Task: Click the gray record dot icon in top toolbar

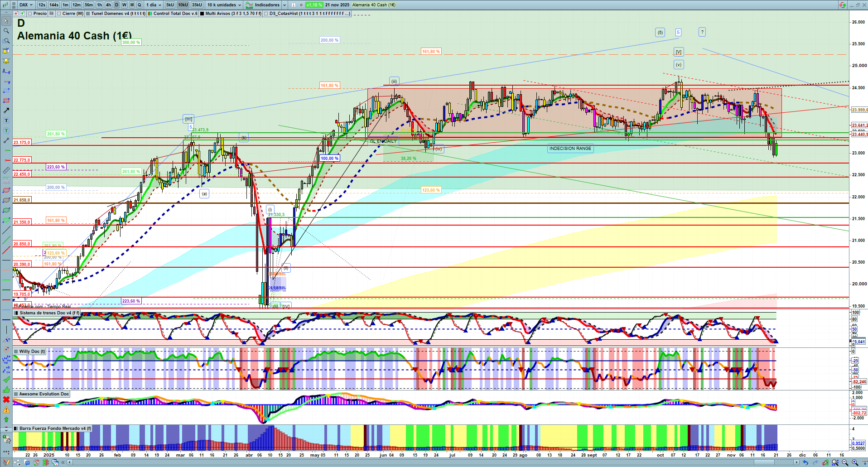Action: click(301, 5)
